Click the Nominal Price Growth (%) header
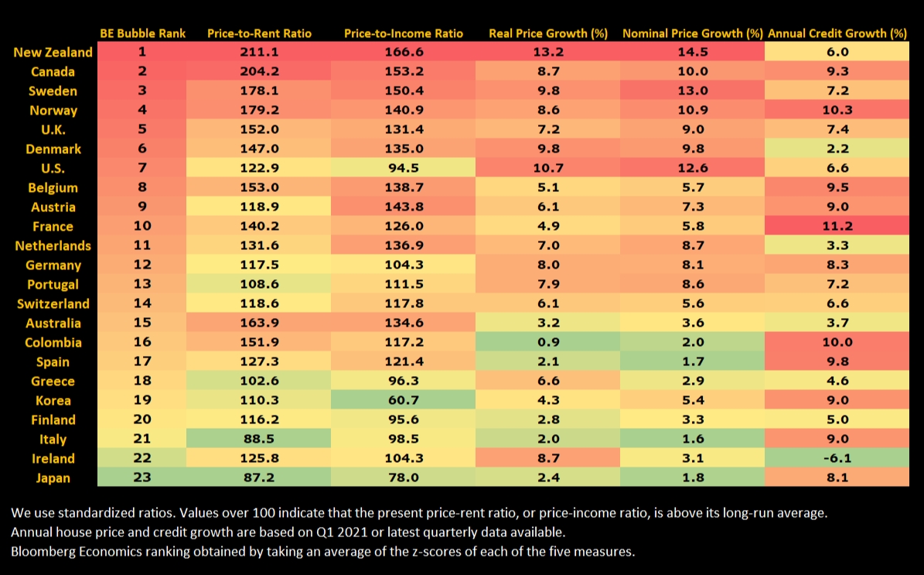The width and height of the screenshot is (924, 575). coord(692,33)
